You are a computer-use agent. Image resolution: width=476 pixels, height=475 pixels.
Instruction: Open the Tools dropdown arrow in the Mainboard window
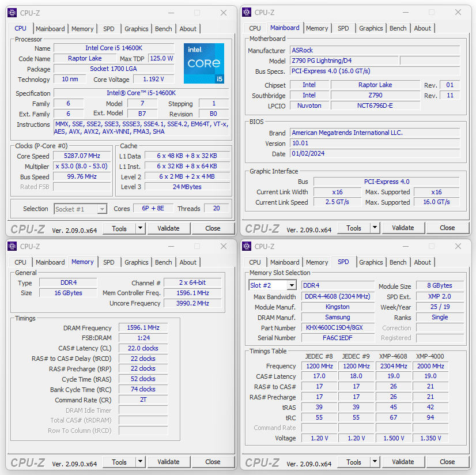375,228
